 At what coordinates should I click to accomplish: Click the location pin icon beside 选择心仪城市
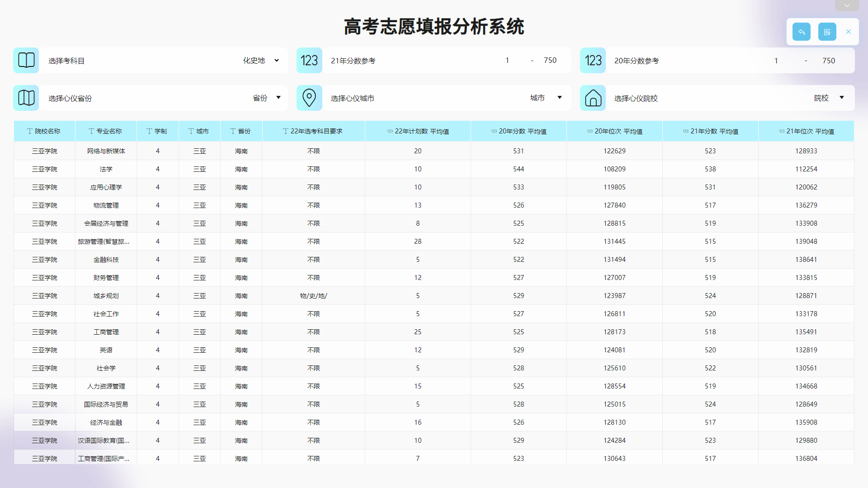[x=309, y=98]
